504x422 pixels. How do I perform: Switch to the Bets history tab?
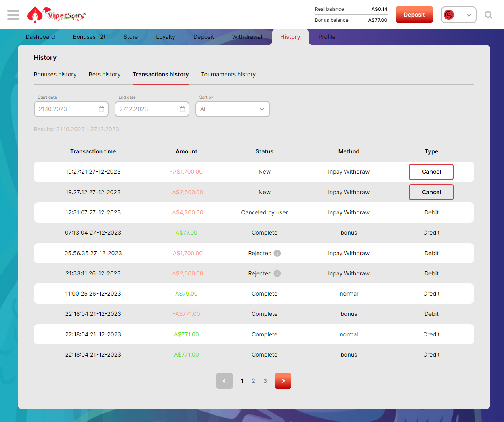pos(105,74)
